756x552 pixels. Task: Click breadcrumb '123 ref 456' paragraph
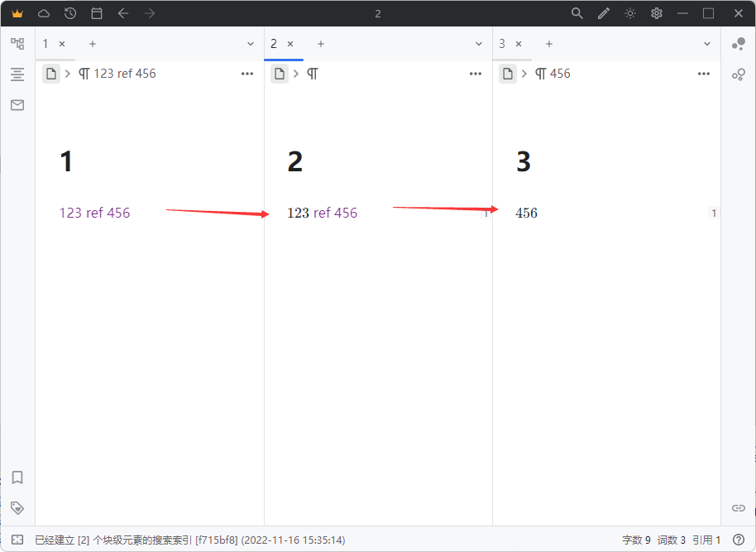tap(117, 74)
